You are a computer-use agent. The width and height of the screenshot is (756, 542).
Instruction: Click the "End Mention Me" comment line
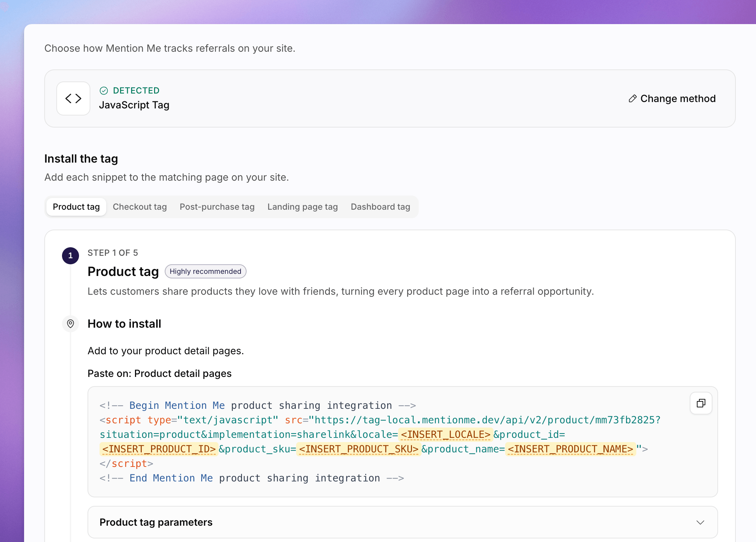(x=252, y=478)
